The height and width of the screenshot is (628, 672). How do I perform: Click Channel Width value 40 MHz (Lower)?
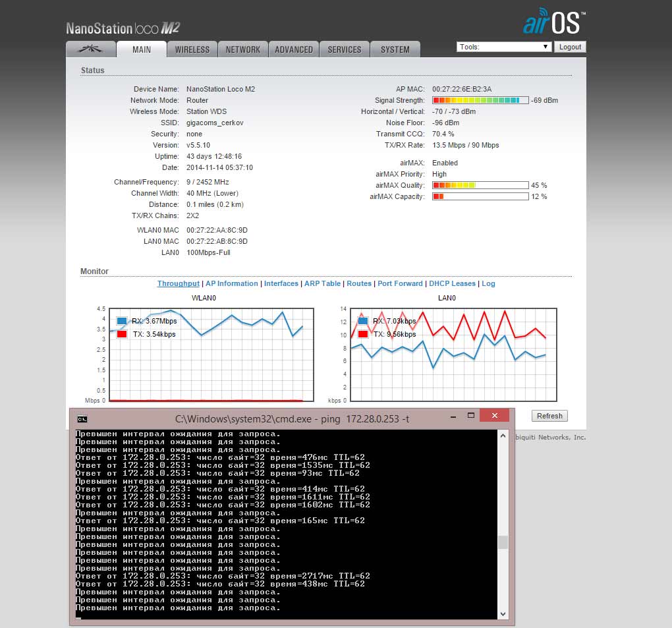(212, 193)
